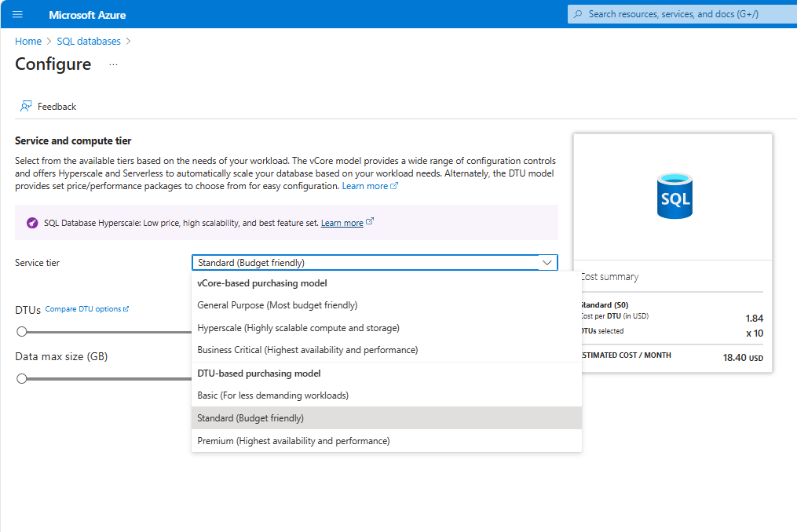The width and height of the screenshot is (797, 532).
Task: Click the DTU-based purchasing model header
Action: (258, 373)
